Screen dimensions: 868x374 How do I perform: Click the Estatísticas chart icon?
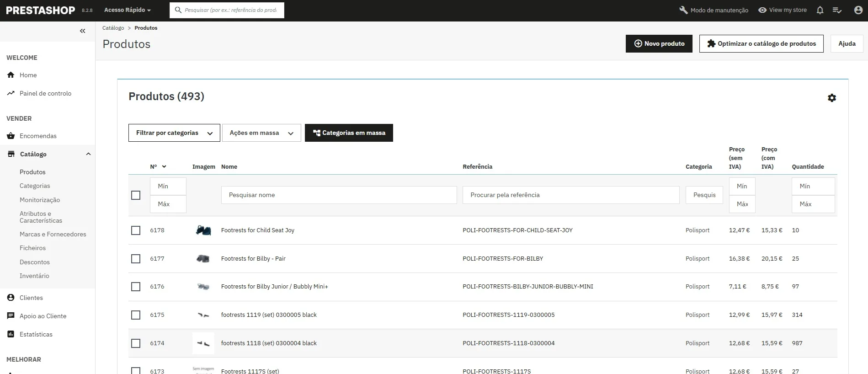coord(11,334)
